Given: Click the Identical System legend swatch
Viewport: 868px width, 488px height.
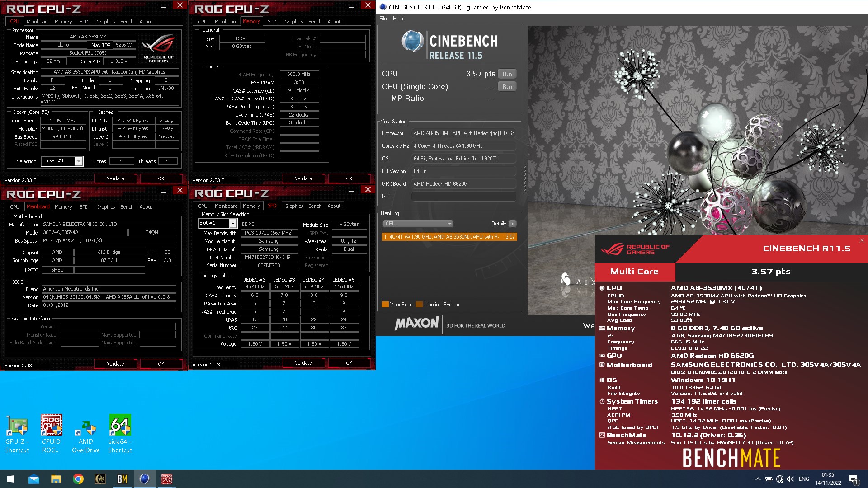Looking at the screenshot, I should coord(419,305).
